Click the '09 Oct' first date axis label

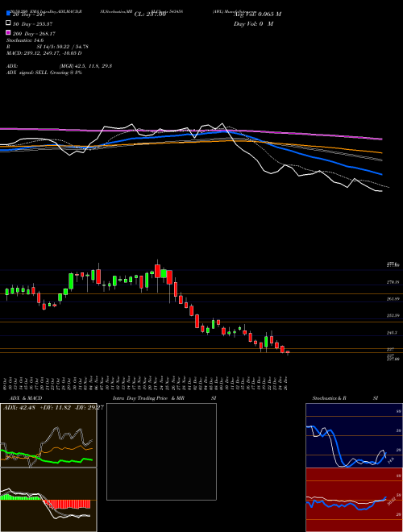[x=6, y=383]
